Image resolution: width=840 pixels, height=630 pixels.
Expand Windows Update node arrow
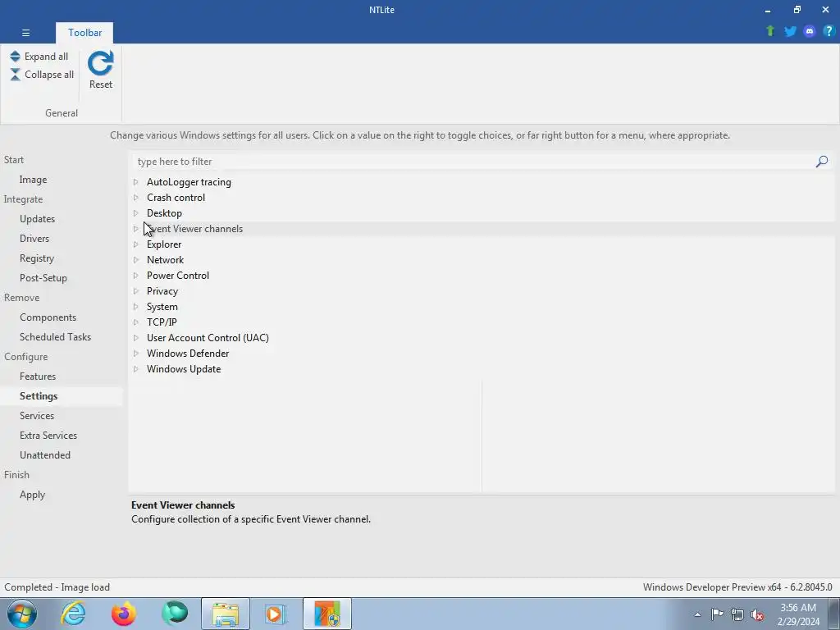136,369
